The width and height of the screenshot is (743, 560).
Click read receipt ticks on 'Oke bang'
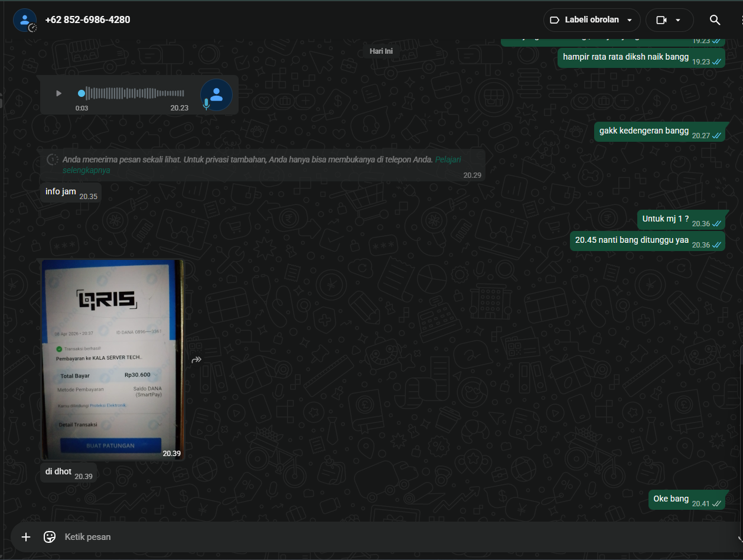tap(716, 503)
